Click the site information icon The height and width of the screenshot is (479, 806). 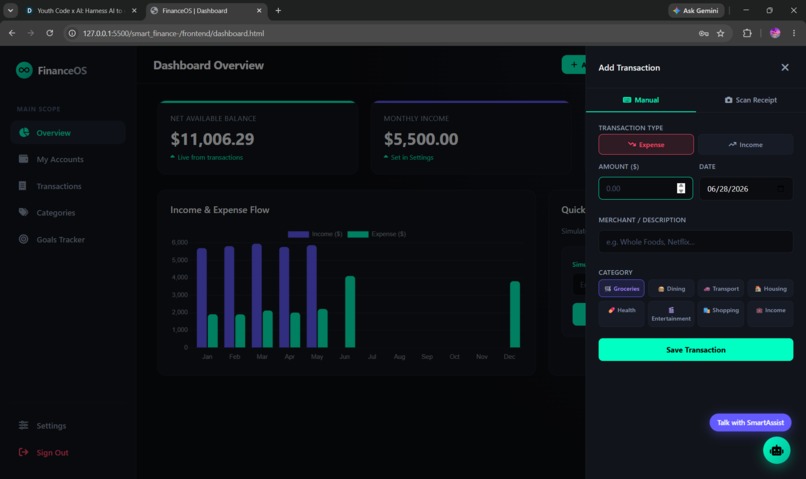click(72, 33)
